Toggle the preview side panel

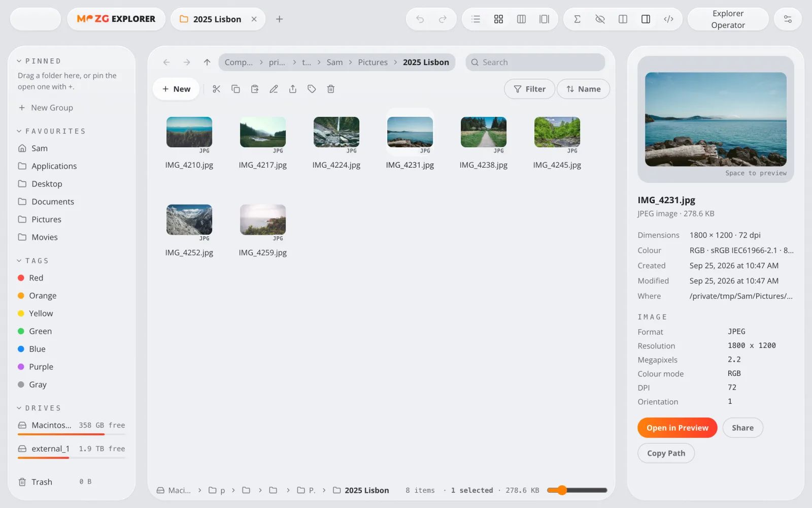point(646,19)
